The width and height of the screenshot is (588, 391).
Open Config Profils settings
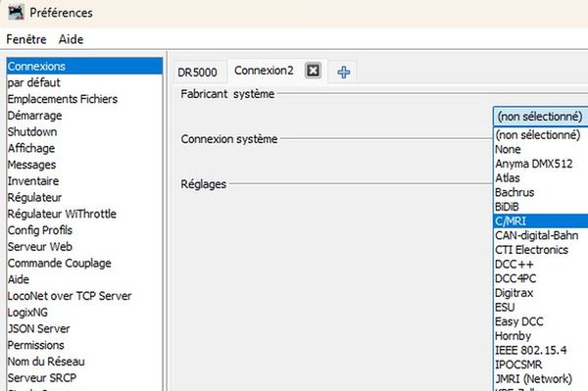tap(84, 230)
